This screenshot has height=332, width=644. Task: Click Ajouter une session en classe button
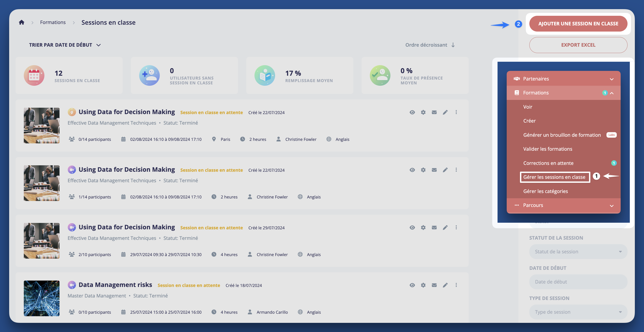coord(578,24)
